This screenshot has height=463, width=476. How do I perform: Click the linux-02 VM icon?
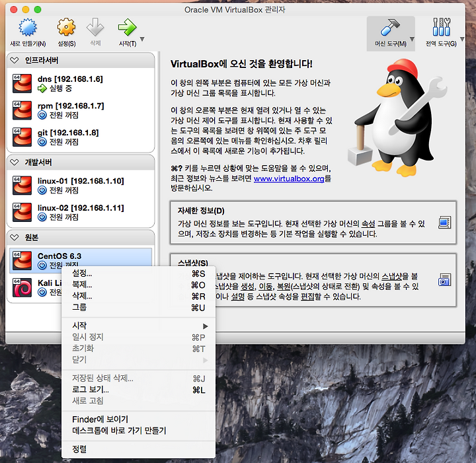click(22, 212)
